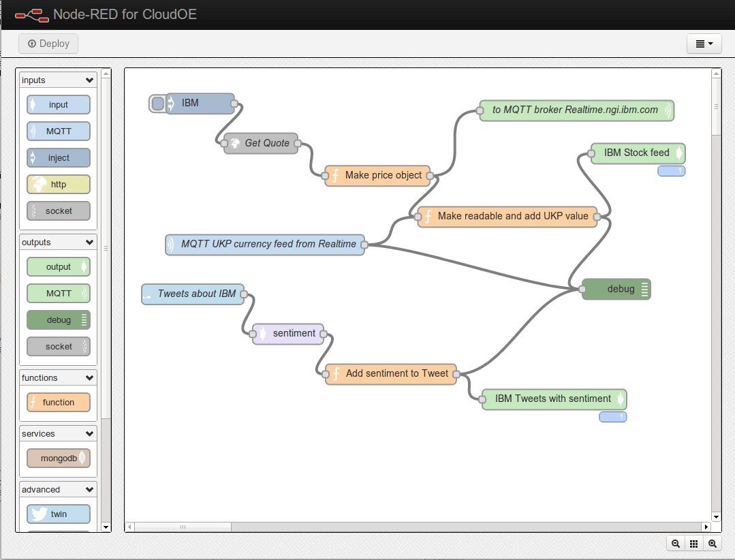Select the debug output node in palette
Screen dimensions: 735x560
(x=59, y=320)
